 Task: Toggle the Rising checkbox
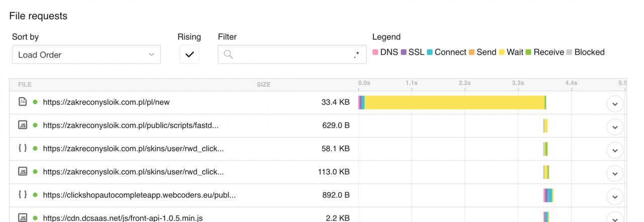pyautogui.click(x=189, y=54)
